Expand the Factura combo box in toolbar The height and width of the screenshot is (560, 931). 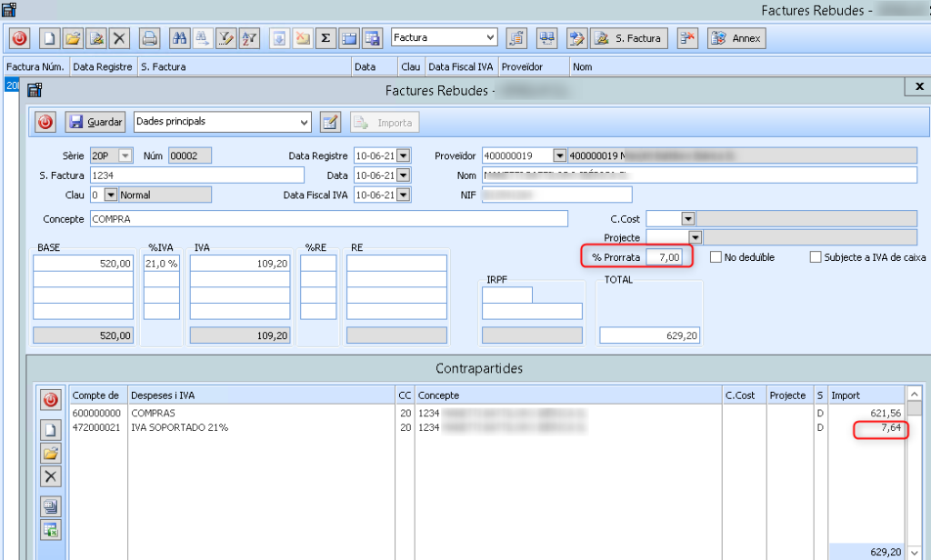point(491,38)
